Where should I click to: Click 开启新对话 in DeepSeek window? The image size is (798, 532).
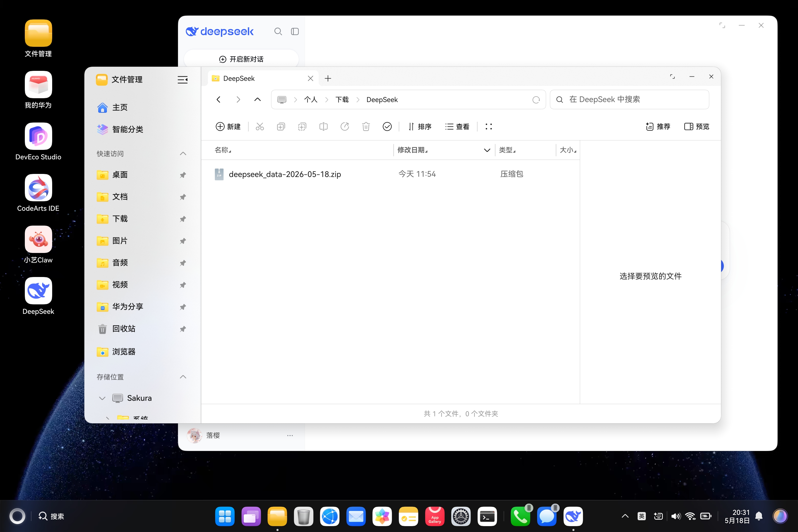pos(241,59)
